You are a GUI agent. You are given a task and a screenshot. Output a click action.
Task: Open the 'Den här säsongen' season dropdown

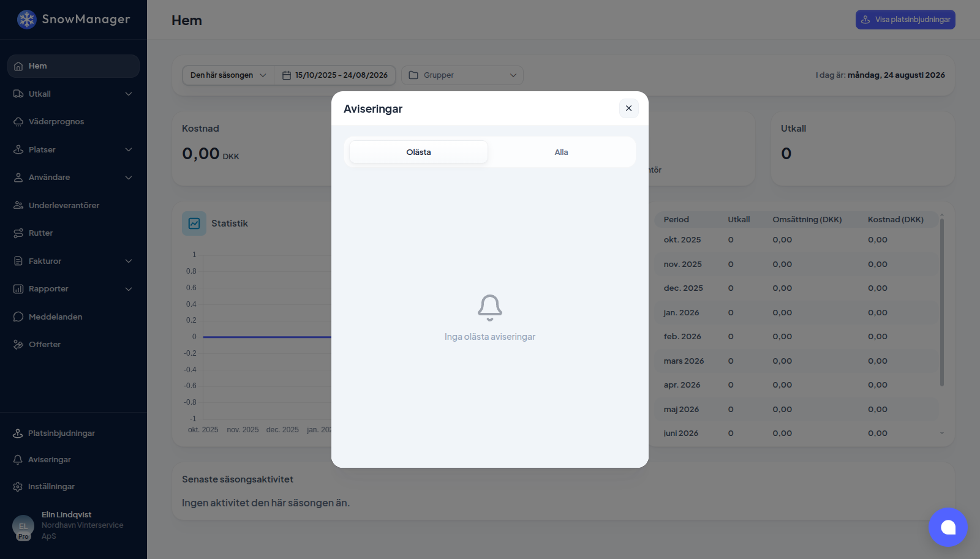tap(228, 75)
